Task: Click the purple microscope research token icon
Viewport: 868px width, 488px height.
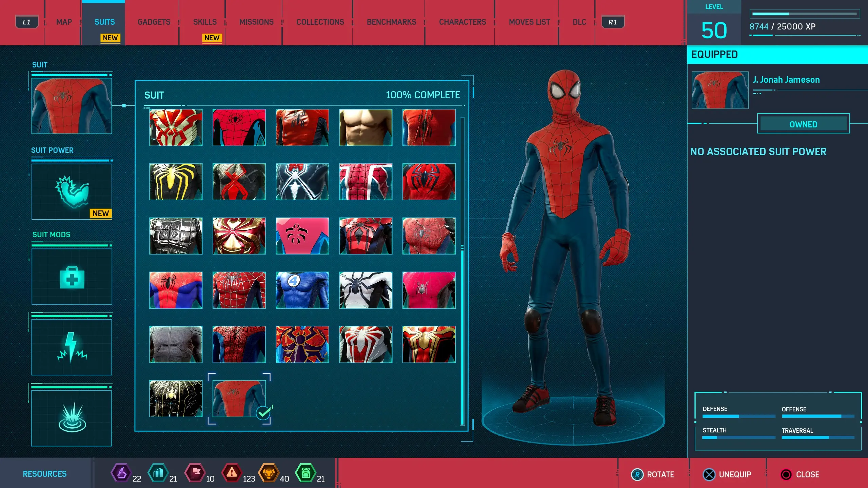Action: pyautogui.click(x=121, y=473)
